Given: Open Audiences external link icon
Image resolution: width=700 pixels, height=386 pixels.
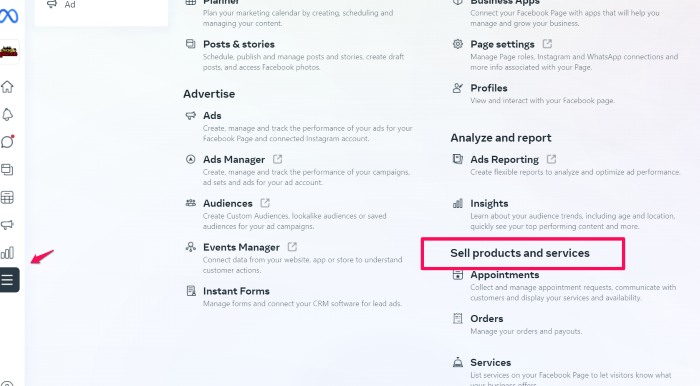Looking at the screenshot, I should point(265,203).
